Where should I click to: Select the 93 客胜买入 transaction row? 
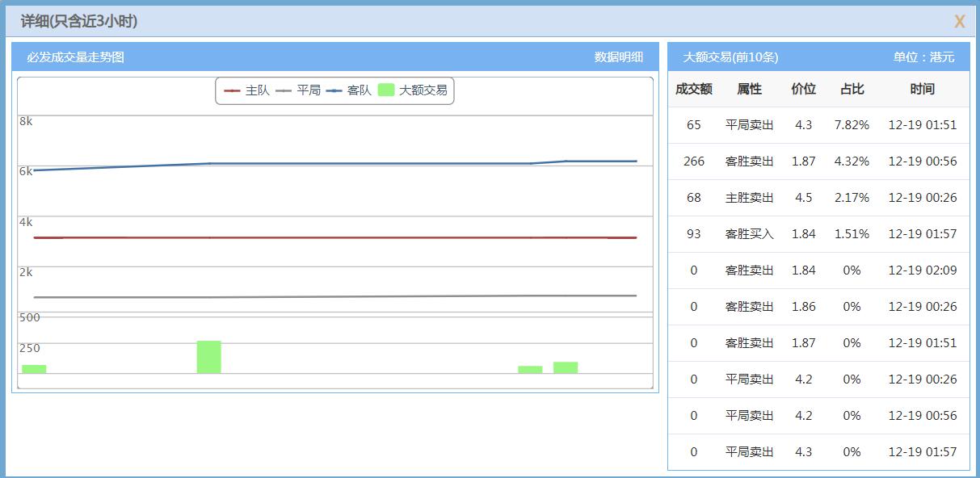coord(816,234)
